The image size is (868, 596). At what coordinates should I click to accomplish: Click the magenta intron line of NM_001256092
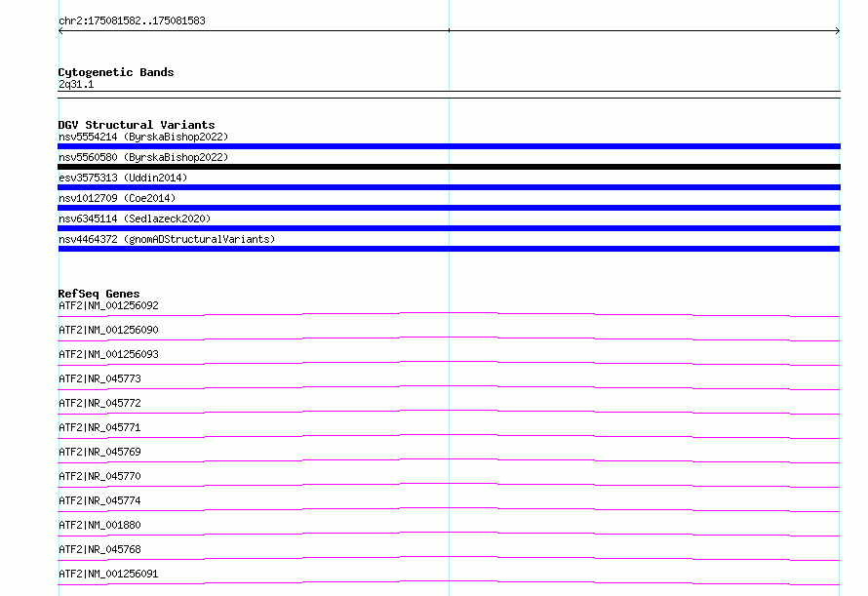[x=449, y=313]
